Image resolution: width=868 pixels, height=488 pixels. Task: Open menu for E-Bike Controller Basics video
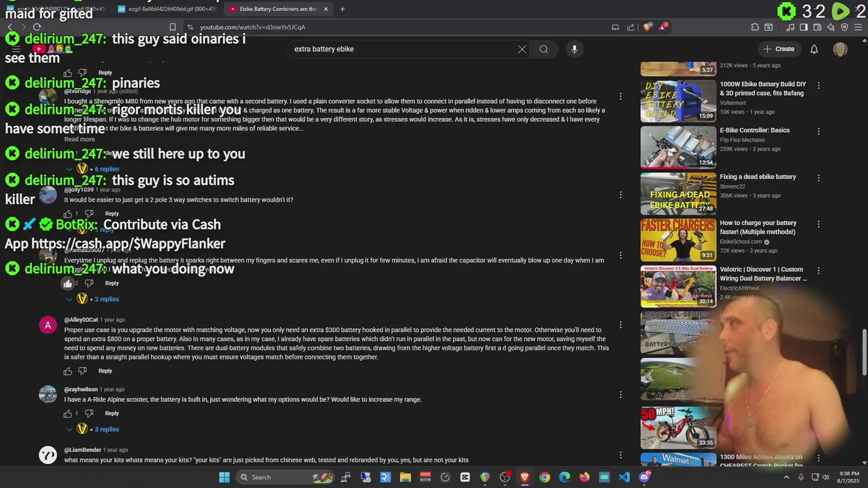click(x=818, y=131)
